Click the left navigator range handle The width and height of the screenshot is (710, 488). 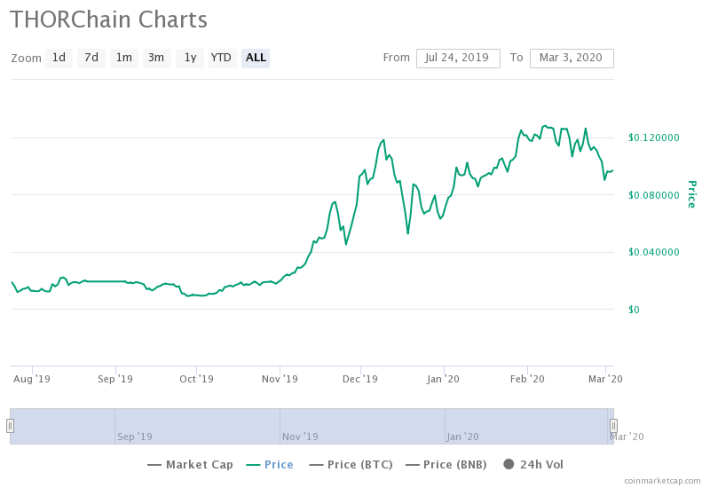click(10, 426)
